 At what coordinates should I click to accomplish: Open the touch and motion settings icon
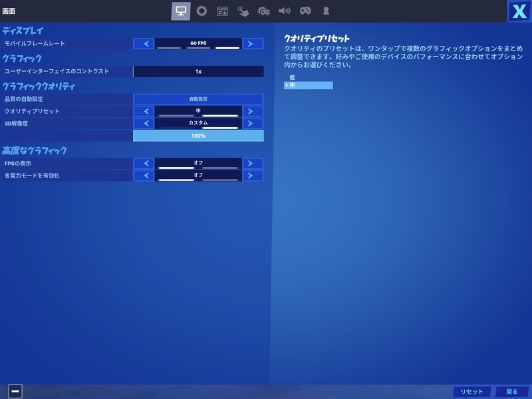coord(243,11)
